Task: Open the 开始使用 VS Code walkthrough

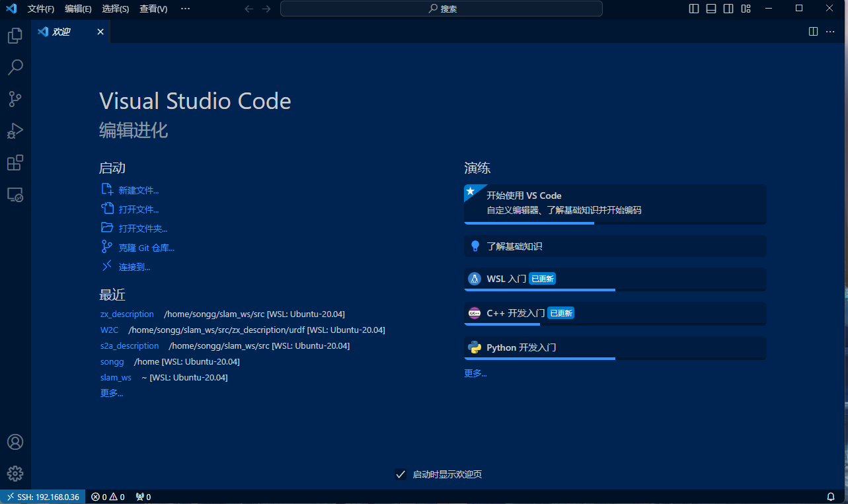Action: pos(615,204)
